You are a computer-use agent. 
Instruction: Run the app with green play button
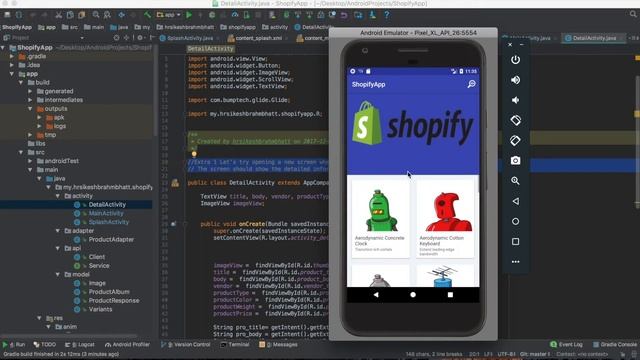pos(189,15)
